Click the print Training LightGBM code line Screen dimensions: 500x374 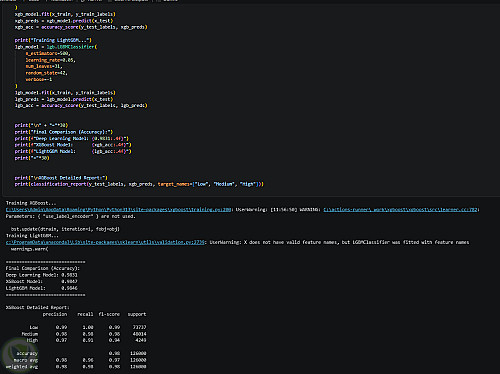point(53,40)
